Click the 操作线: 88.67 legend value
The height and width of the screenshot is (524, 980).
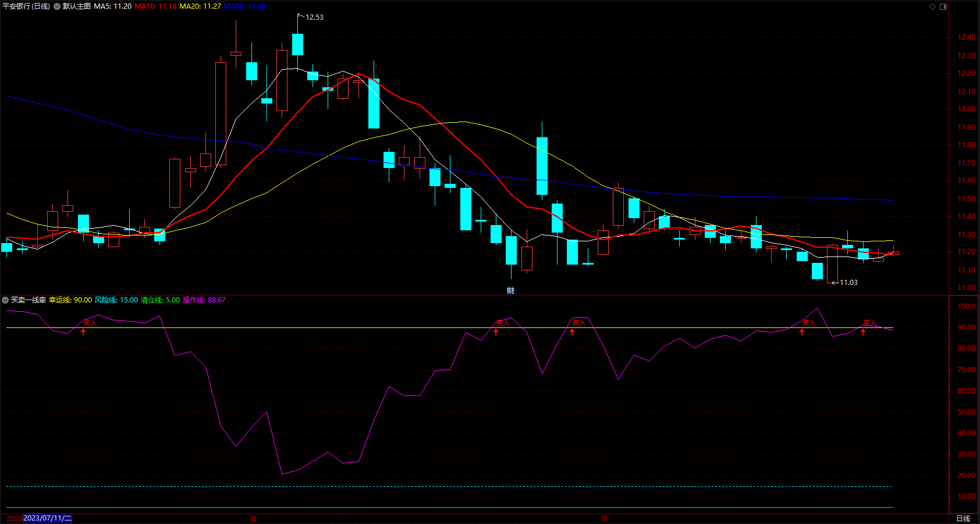204,300
